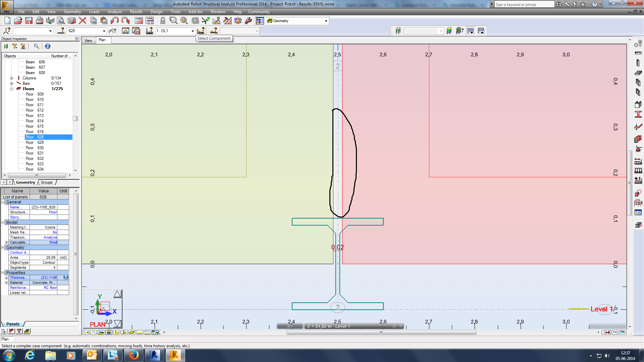The width and height of the screenshot is (644, 362).
Task: Click the Calculations calculator icon
Action: 139,21
